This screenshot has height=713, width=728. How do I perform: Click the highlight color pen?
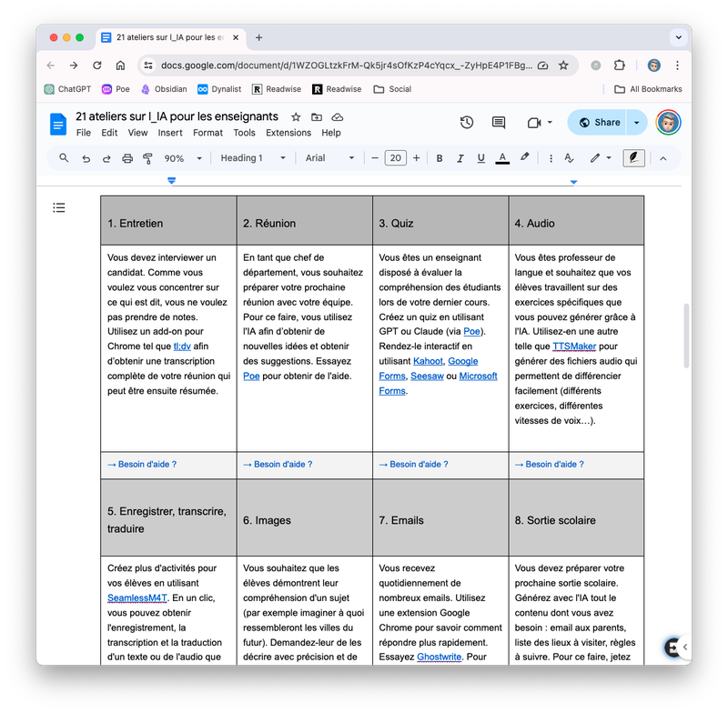tap(524, 157)
